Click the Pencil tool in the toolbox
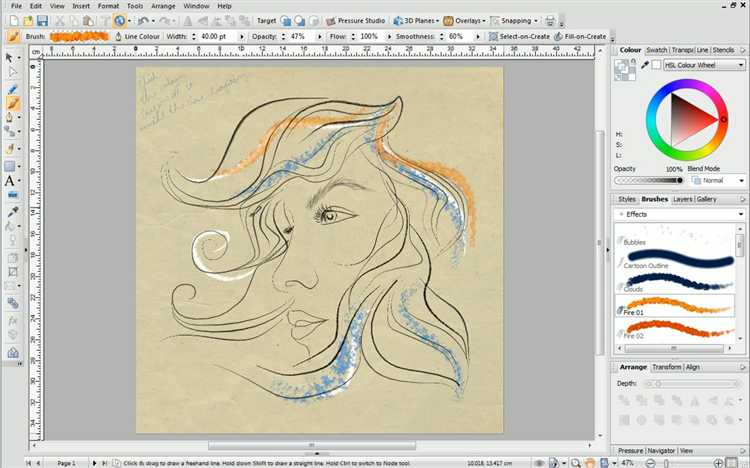This screenshot has height=468, width=750. (x=12, y=88)
